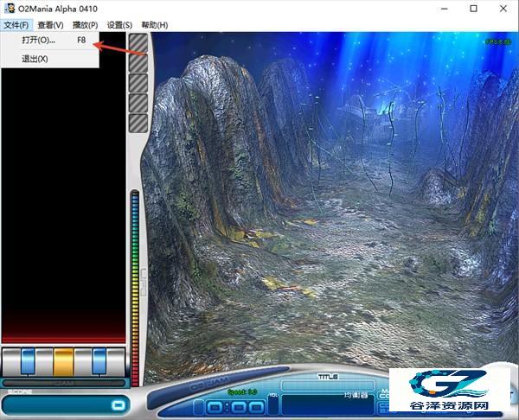Click the 0:00 time counter display
Screen dimensions: 519x420
pos(235,407)
